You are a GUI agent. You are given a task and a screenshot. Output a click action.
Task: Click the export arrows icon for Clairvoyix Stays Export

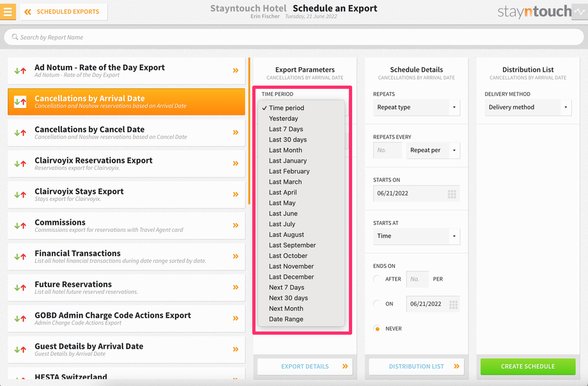point(20,195)
